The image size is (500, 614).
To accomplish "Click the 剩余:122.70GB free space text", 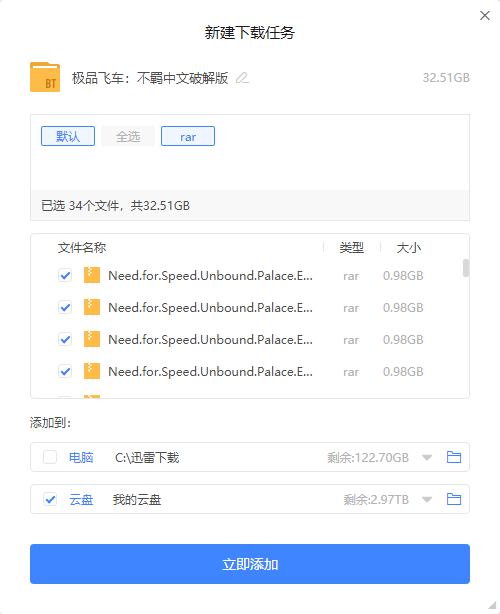I will tap(368, 457).
